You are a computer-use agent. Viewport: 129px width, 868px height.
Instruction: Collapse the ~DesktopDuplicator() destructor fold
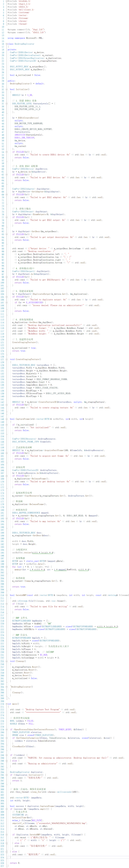[x=6, y=687]
